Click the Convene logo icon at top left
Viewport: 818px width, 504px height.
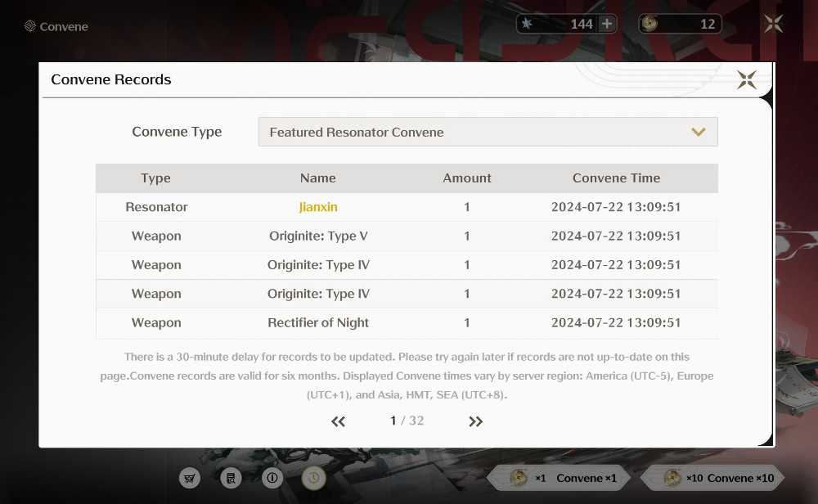30,26
